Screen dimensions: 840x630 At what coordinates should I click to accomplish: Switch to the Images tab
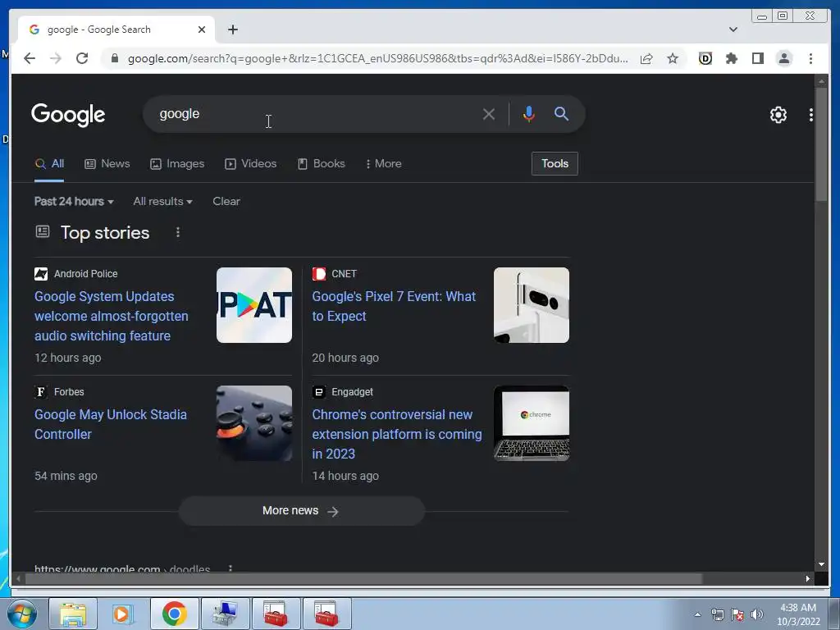177,164
